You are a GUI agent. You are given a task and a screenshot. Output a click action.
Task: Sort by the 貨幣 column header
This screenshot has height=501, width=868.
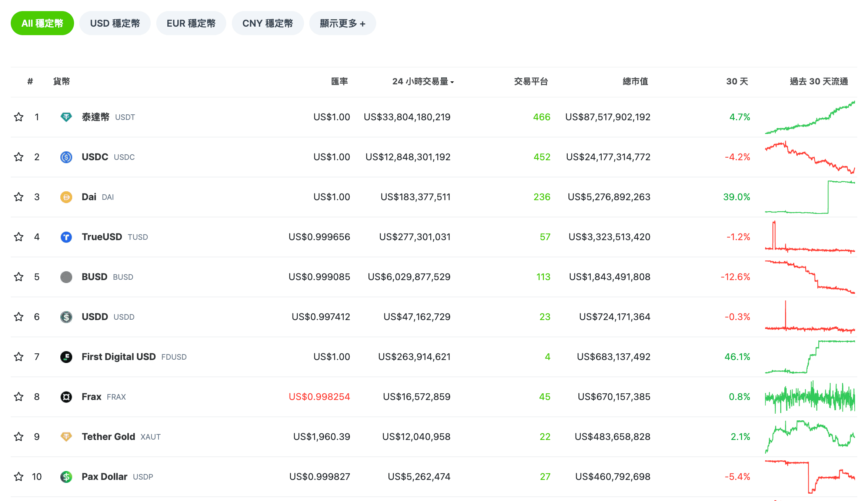61,81
